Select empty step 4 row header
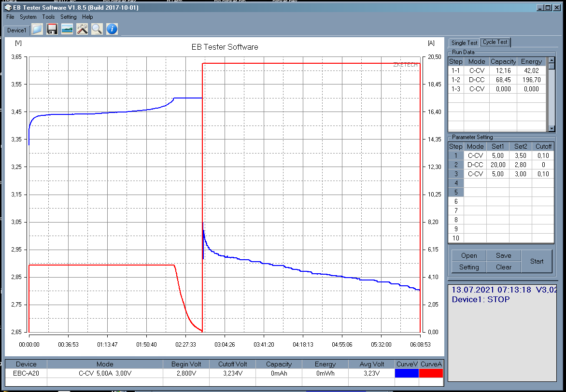Viewport: 566px width, 392px height. (x=456, y=183)
